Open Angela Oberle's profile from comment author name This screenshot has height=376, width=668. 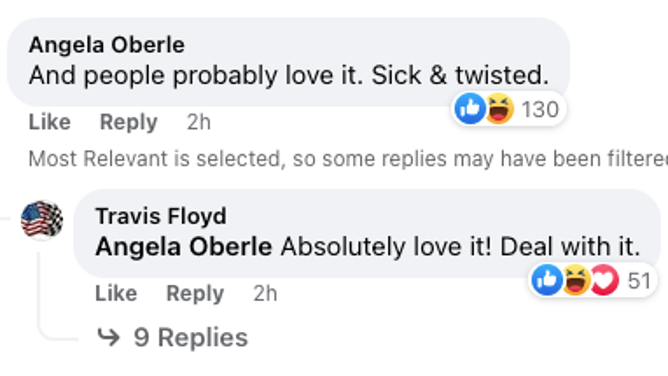click(x=107, y=45)
